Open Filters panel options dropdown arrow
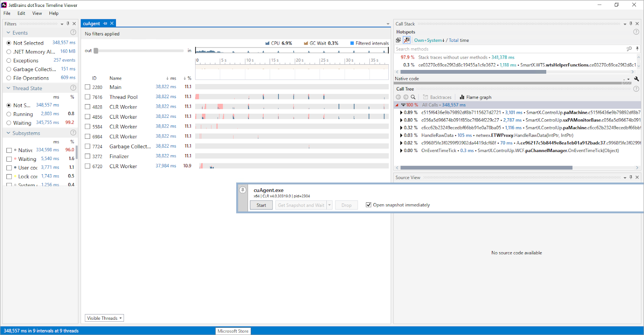 point(62,24)
